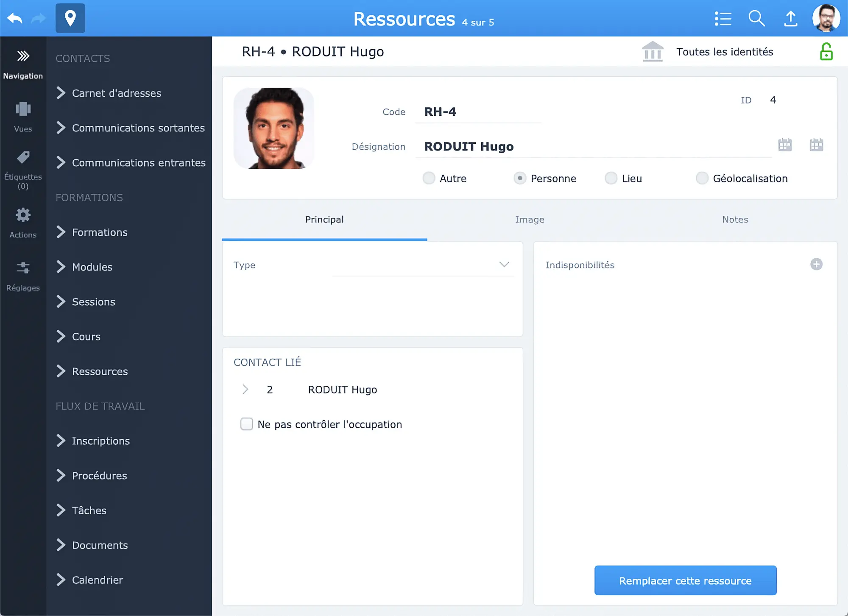Expand the Ressources menu item
This screenshot has width=848, height=616.
click(61, 371)
